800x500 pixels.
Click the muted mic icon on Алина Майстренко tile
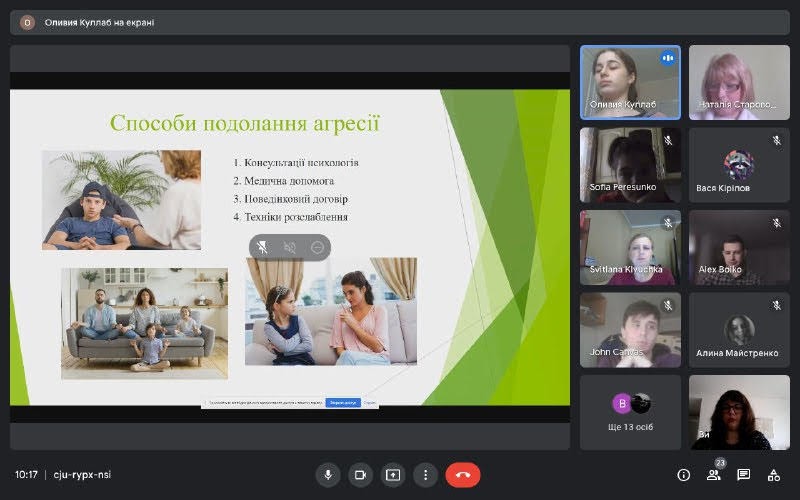click(x=777, y=305)
